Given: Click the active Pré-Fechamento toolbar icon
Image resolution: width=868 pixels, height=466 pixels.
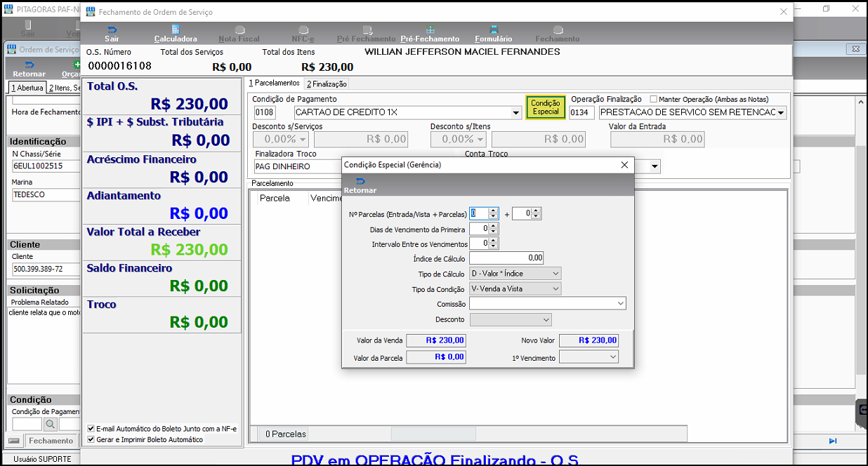Looking at the screenshot, I should point(430,34).
